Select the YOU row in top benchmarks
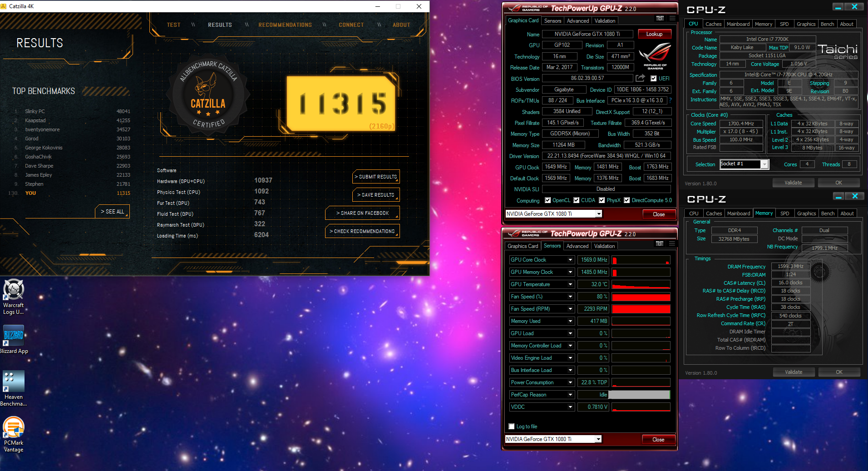 (70, 193)
